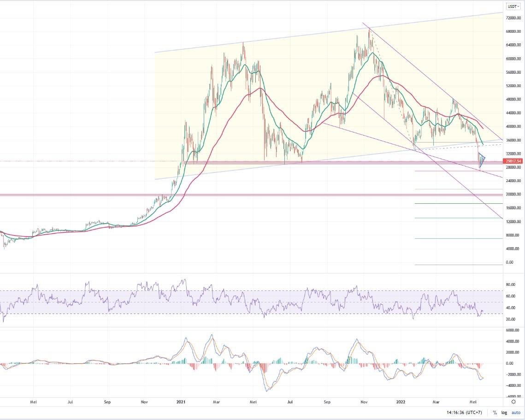
Task: Click the 6000.00 MACD axis label
Action: click(x=512, y=330)
